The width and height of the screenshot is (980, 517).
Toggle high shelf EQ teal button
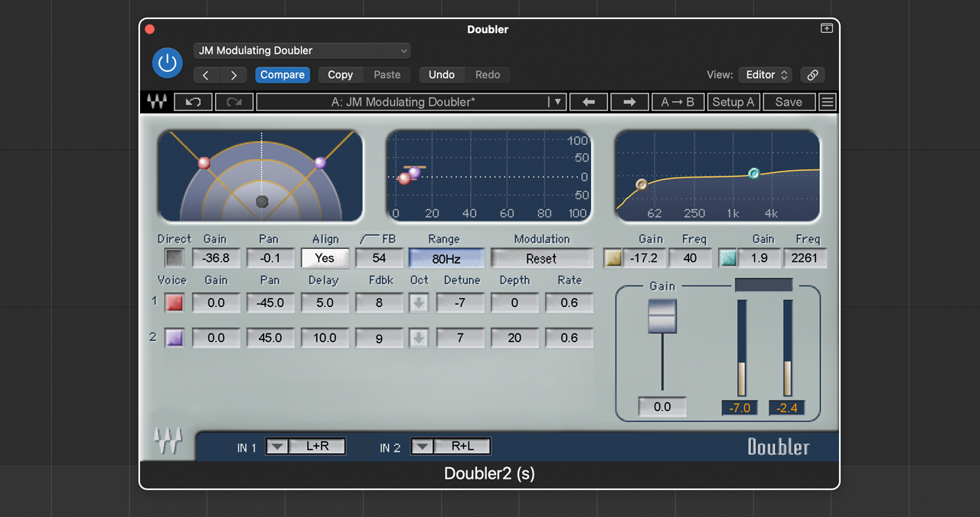(x=727, y=258)
